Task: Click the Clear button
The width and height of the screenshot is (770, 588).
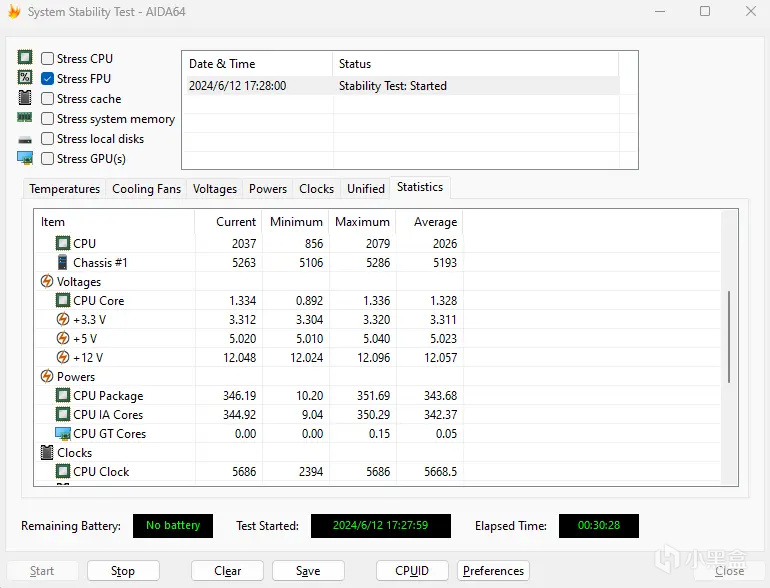Action: point(227,571)
